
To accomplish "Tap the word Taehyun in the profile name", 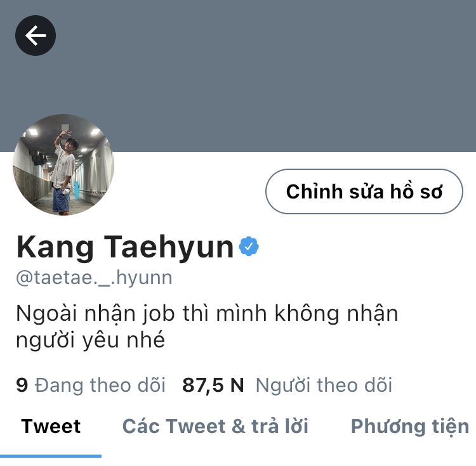I will [169, 247].
